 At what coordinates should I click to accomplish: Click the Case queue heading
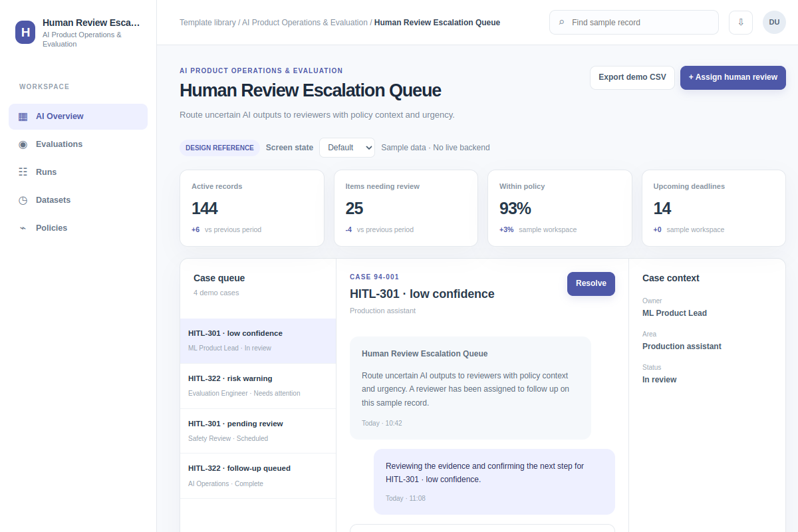pyautogui.click(x=219, y=279)
